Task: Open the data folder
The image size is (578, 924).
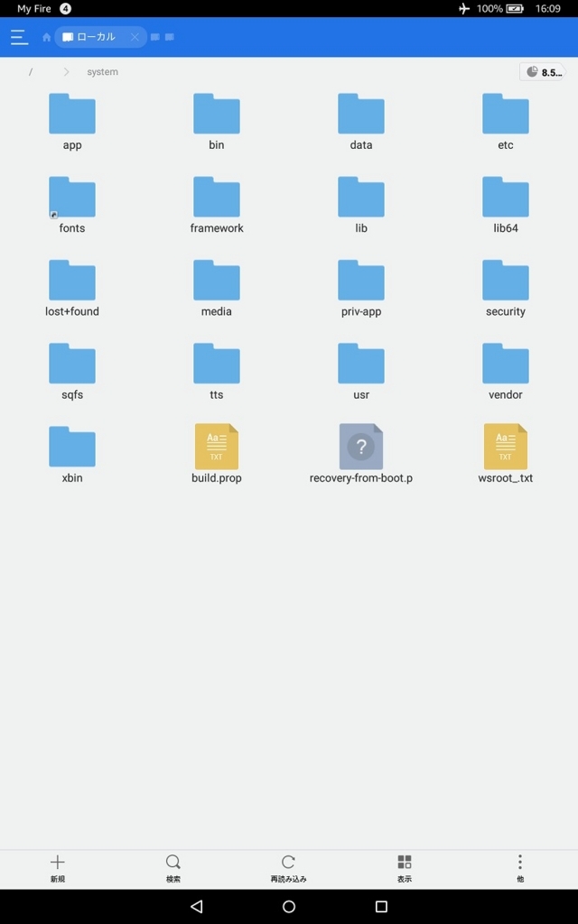Action: pos(361,122)
